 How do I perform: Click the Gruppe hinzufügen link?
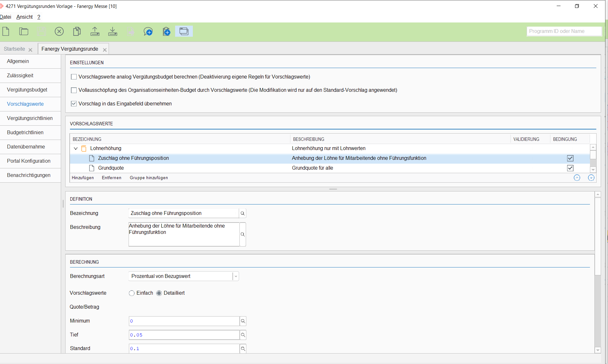[149, 178]
